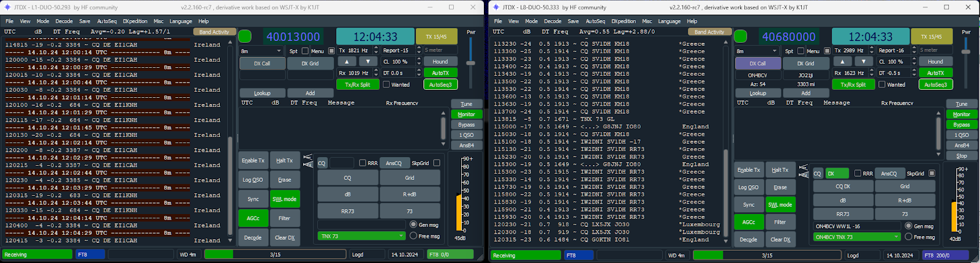Click Tune button in L1-DUO window
980x263 pixels.
(x=466, y=104)
